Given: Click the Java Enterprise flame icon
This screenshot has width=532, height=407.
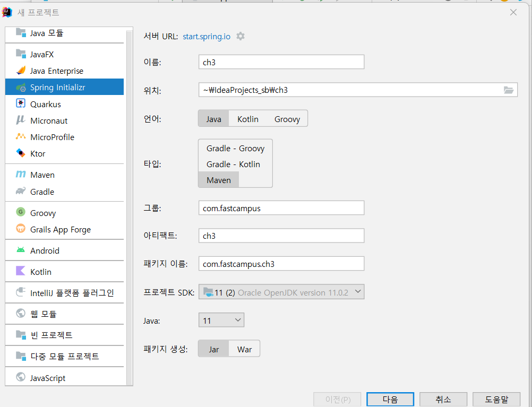Looking at the screenshot, I should (21, 71).
